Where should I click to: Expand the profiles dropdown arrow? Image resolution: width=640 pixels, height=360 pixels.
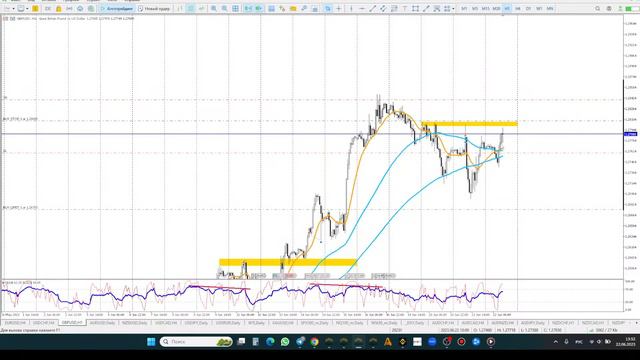pos(27,9)
